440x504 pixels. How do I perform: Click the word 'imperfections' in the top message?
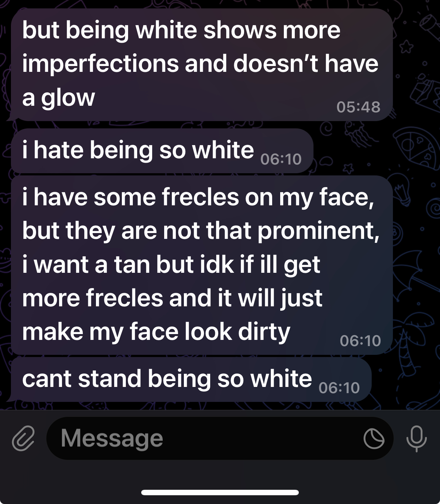(x=100, y=64)
